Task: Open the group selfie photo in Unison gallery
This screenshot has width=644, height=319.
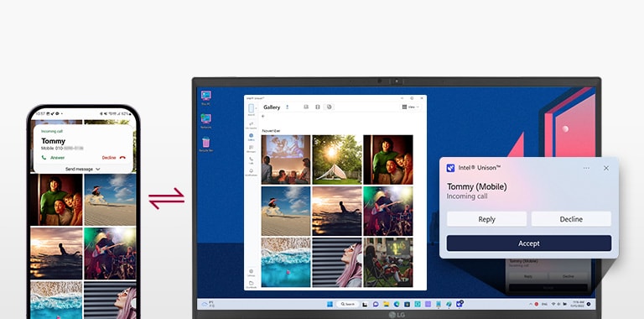Action: [388, 159]
